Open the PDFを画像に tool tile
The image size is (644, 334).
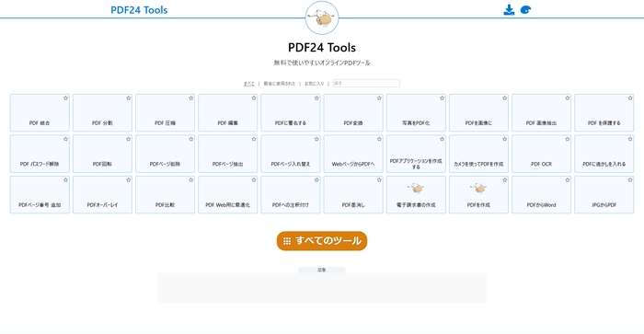pyautogui.click(x=478, y=113)
